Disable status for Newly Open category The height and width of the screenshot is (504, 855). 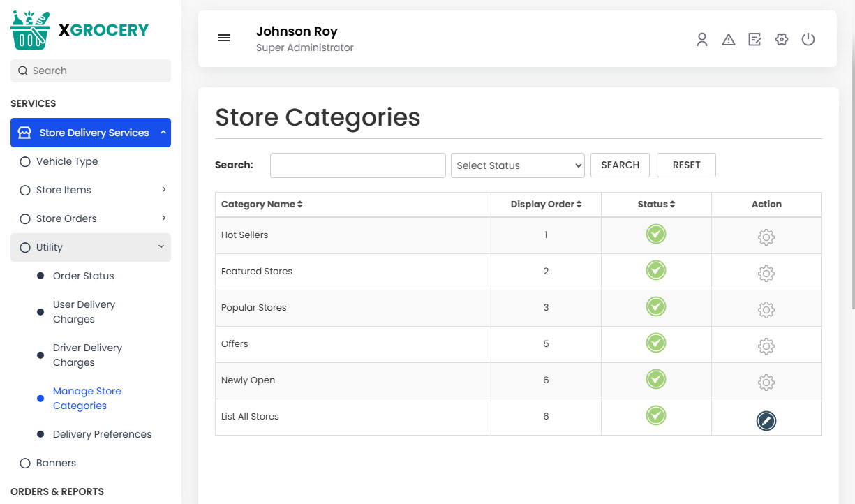pos(655,379)
